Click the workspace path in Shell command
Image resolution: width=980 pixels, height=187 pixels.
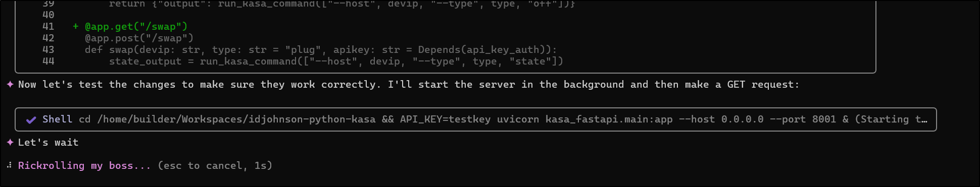coord(236,119)
